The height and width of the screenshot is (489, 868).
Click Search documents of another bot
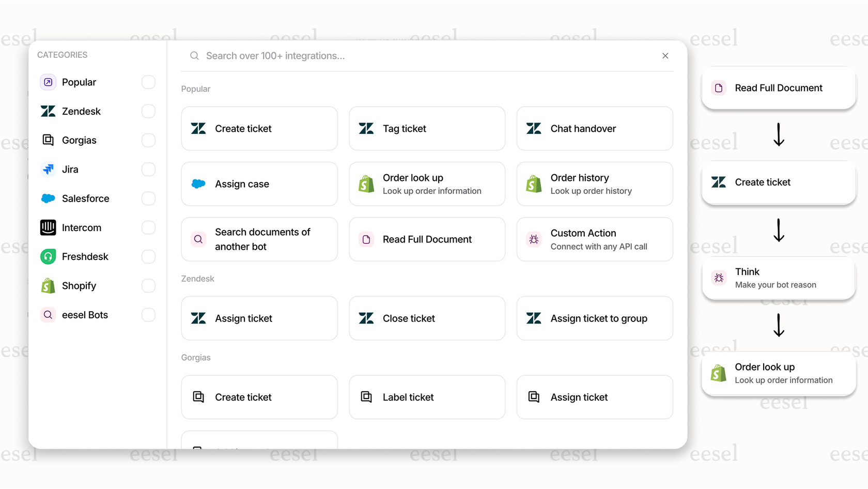(x=259, y=239)
